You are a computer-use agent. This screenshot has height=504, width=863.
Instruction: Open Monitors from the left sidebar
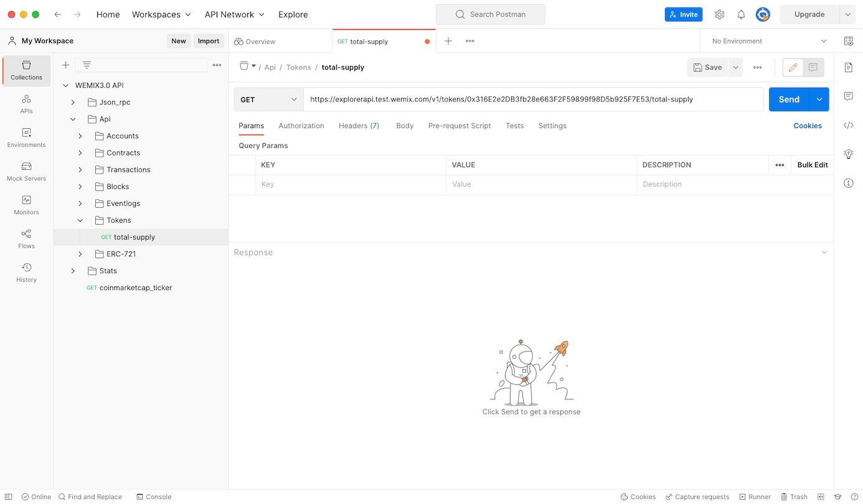[x=26, y=205]
